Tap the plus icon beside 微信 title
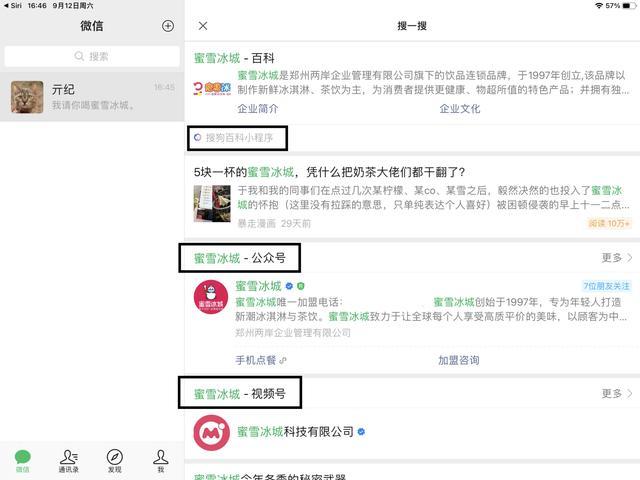Screen dimensions: 640x480 coord(168,26)
